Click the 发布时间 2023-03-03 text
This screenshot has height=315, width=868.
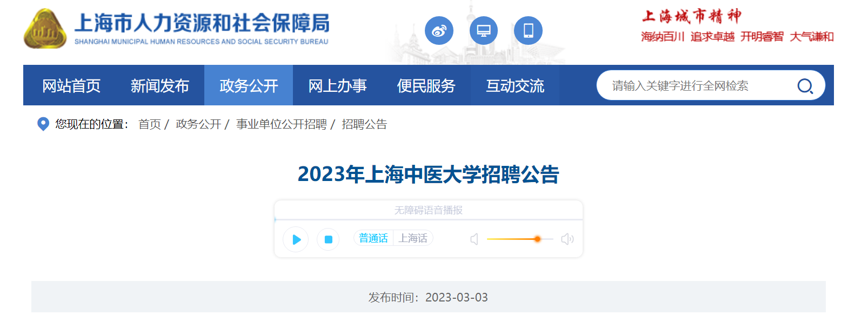pyautogui.click(x=428, y=297)
